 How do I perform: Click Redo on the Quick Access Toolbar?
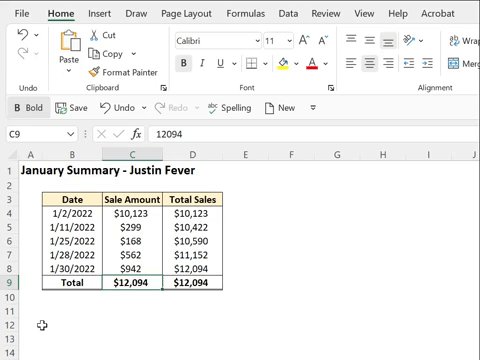pyautogui.click(x=171, y=108)
